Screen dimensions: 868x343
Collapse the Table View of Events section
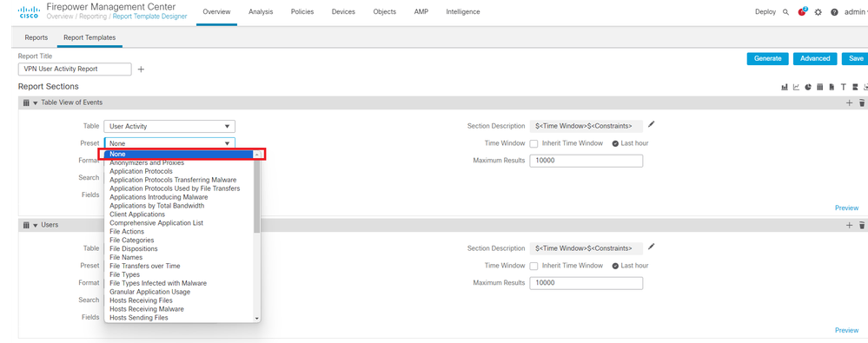(36, 102)
